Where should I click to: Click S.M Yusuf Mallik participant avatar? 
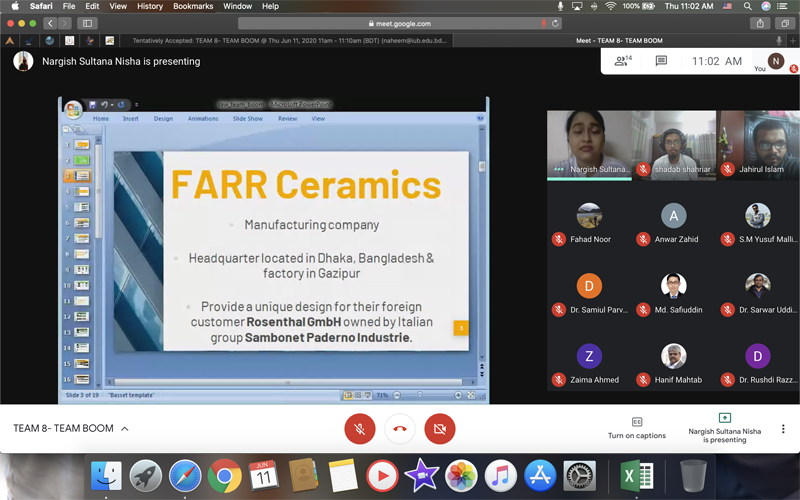pos(758,215)
